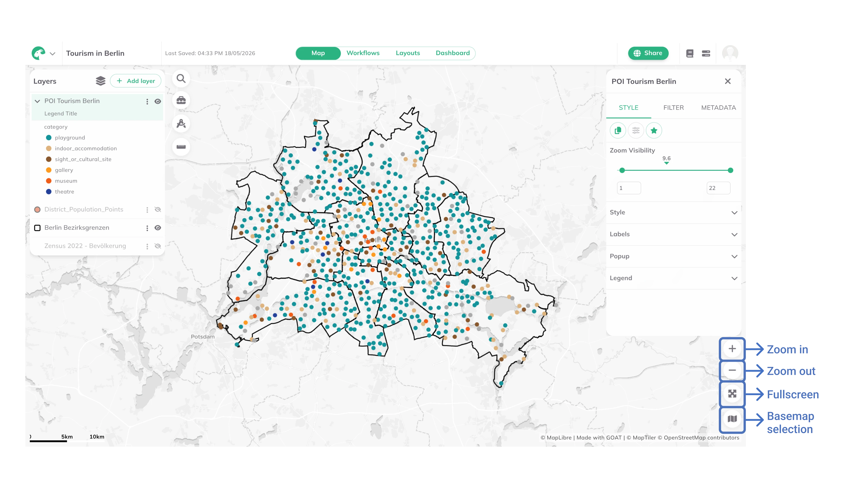The height and width of the screenshot is (488, 868).
Task: Switch to the Map view
Action: (318, 53)
